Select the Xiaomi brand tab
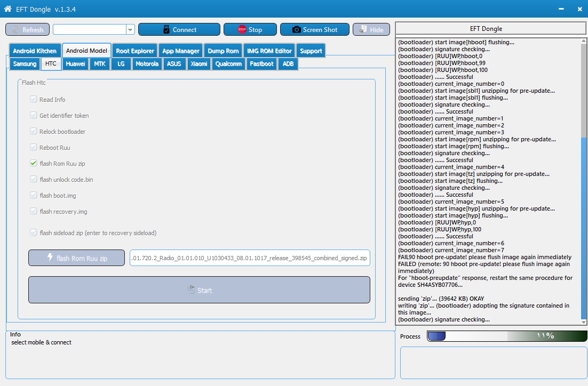 tap(198, 64)
